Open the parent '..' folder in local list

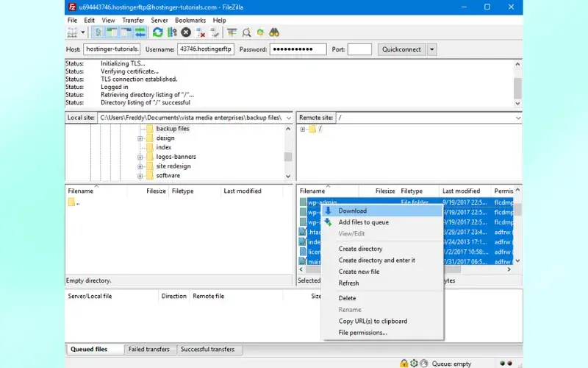pyautogui.click(x=74, y=202)
